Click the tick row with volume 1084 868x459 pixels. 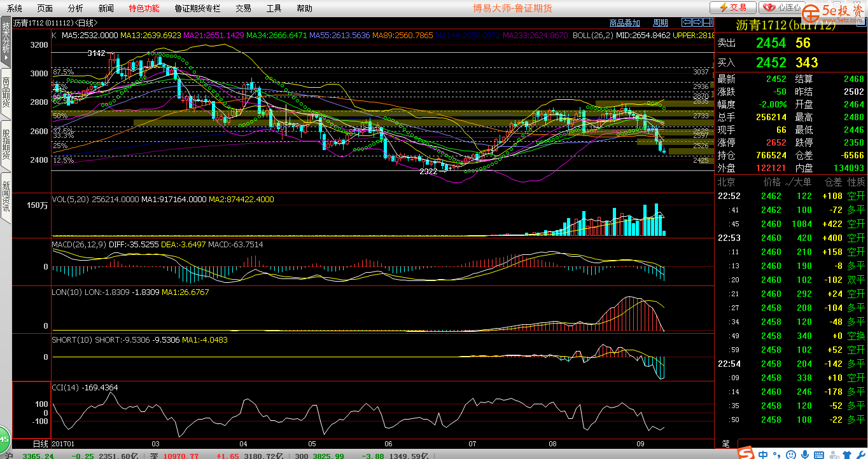click(x=791, y=224)
